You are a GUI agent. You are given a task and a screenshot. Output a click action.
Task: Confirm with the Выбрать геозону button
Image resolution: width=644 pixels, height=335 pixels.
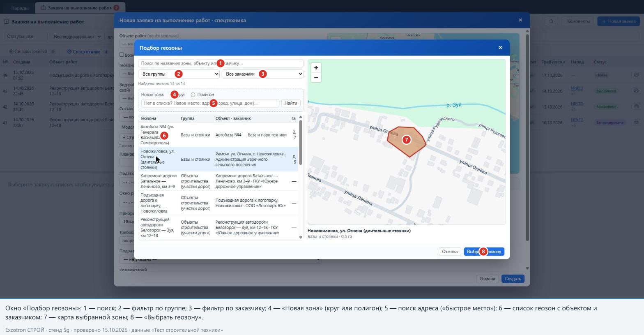484,252
